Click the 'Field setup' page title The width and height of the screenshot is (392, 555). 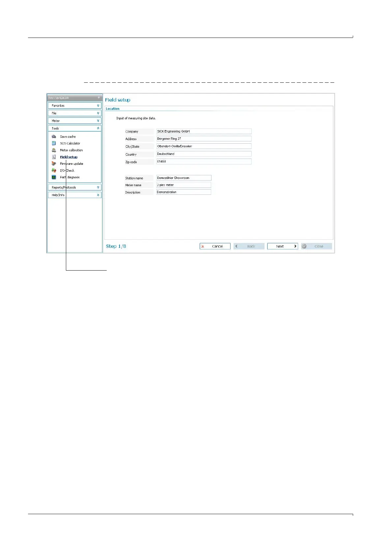tap(118, 100)
